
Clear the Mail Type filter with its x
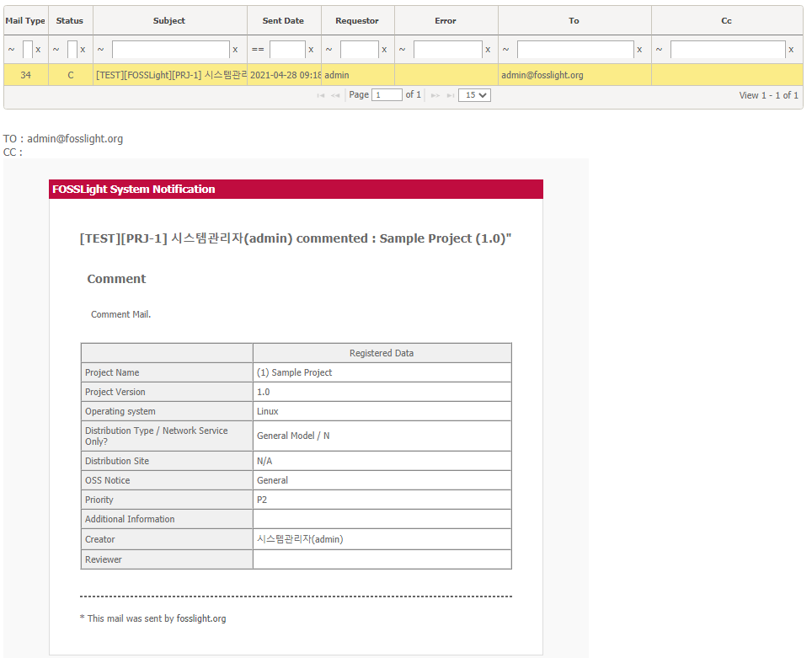(38, 50)
